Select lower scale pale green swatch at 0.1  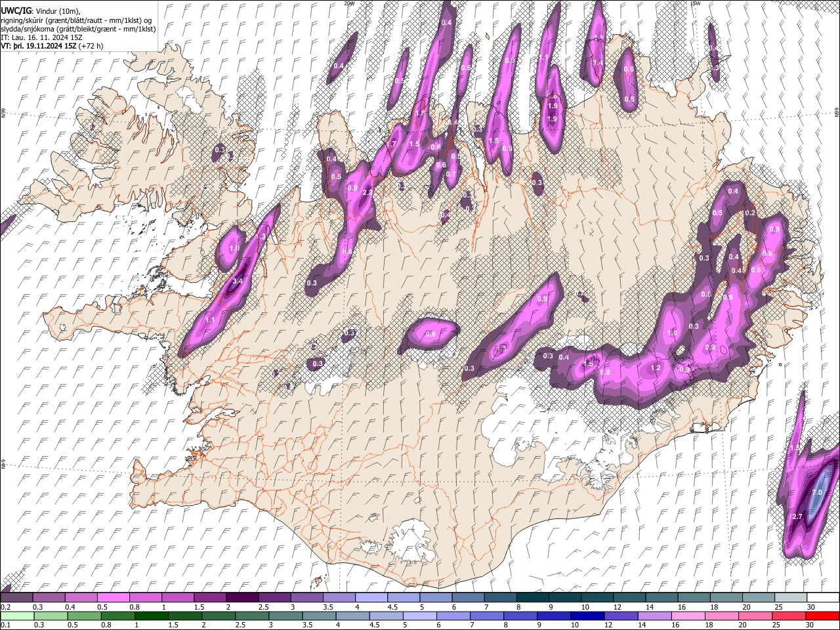[17, 616]
